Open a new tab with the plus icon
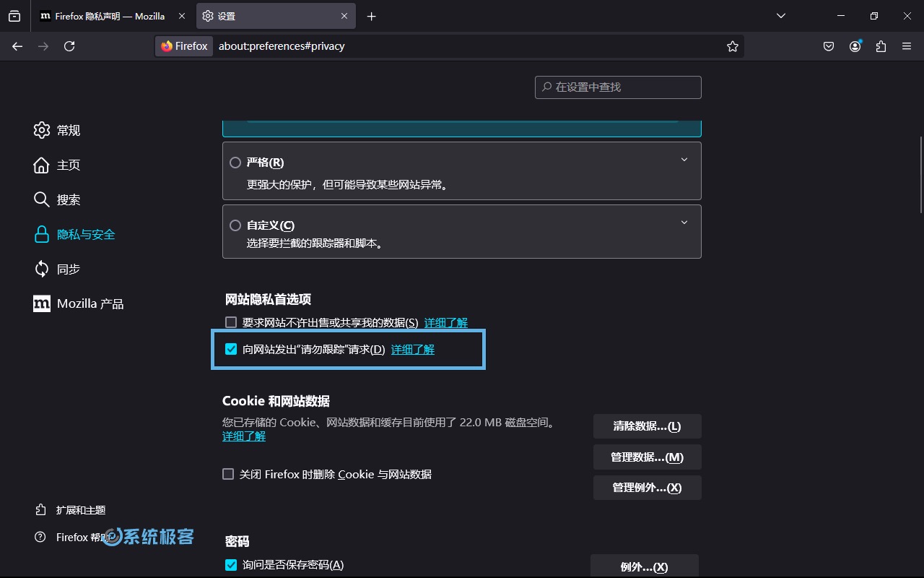924x578 pixels. point(371,16)
